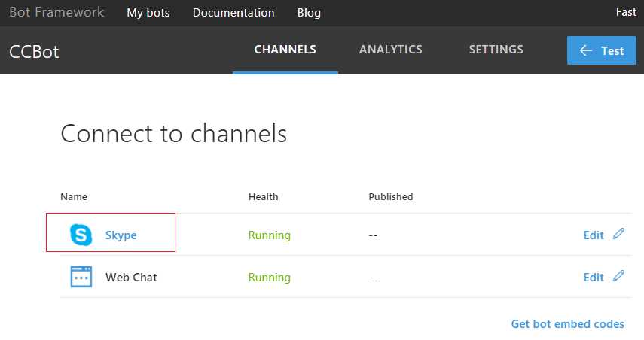Open the Blog page
Screen dimensions: 644x340
click(309, 13)
